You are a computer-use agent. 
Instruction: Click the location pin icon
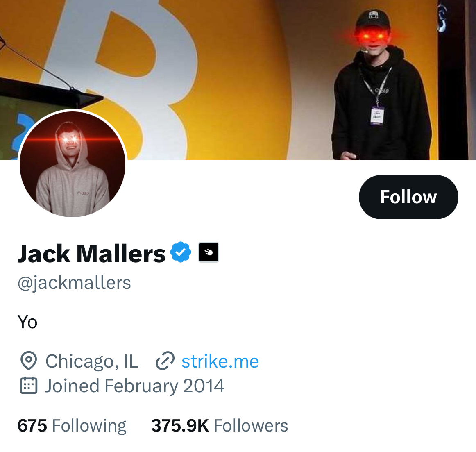(x=29, y=361)
